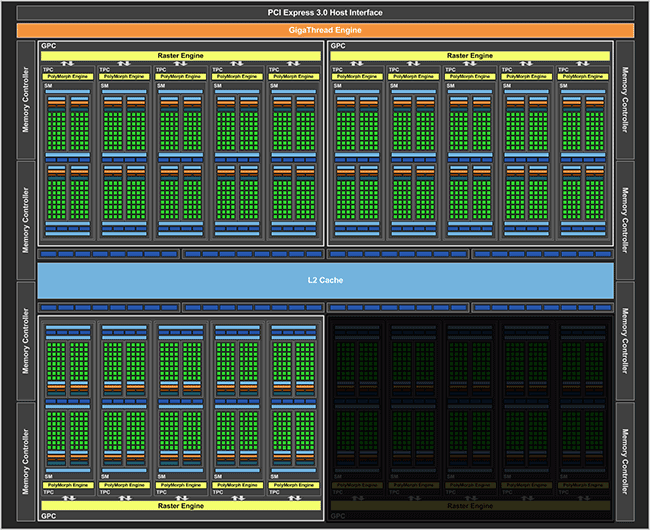650x530 pixels.
Task: Click the bottommost Memory Controller on the right edge
Action: (x=625, y=460)
